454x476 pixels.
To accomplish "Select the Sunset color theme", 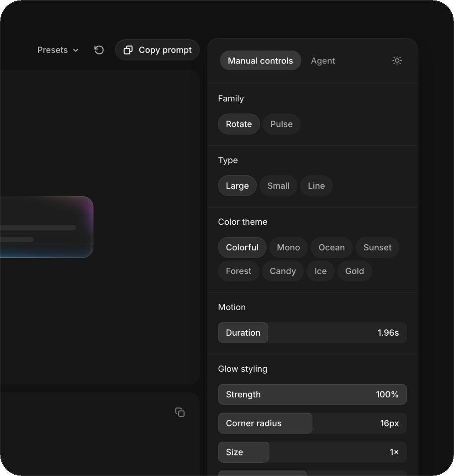I will tap(377, 248).
